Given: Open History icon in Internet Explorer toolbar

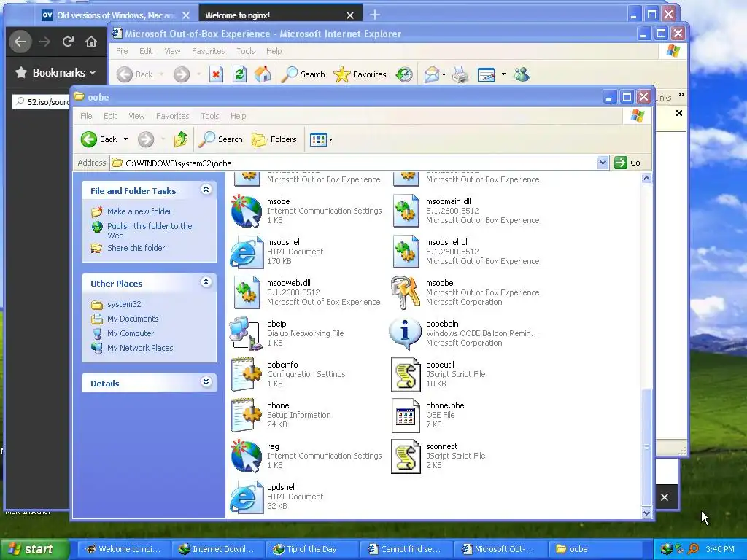Looking at the screenshot, I should coord(404,74).
